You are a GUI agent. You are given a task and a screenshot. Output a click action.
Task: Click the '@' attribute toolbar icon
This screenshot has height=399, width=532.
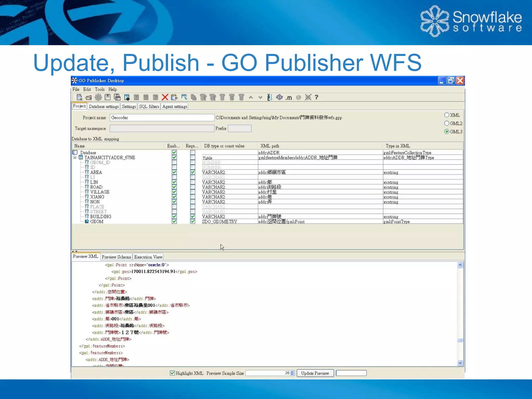click(x=298, y=97)
